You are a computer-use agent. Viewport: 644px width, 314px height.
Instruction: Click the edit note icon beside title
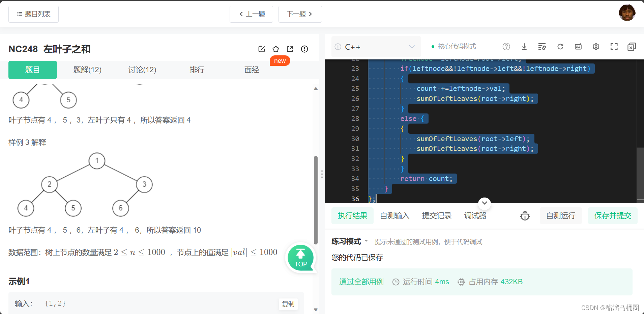262,49
